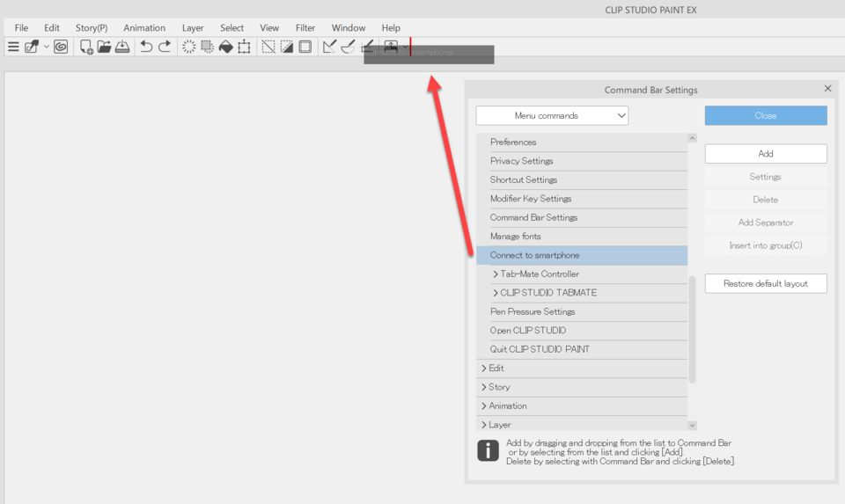The width and height of the screenshot is (845, 504).
Task: Click the Clear outside selection icon
Action: pos(207,47)
